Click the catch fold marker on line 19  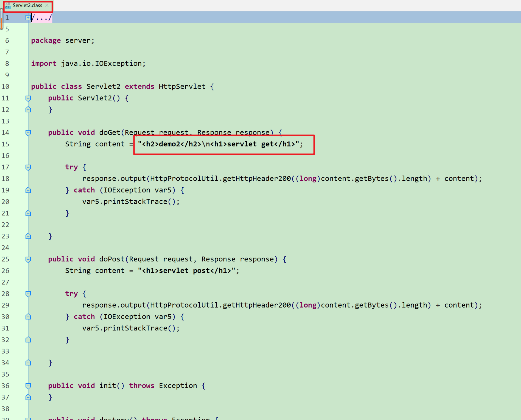[28, 190]
